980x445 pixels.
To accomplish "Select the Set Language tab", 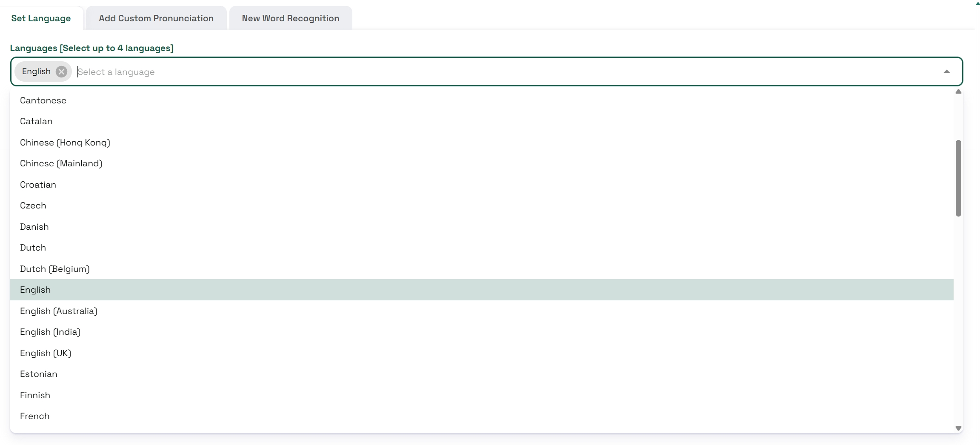I will 41,18.
